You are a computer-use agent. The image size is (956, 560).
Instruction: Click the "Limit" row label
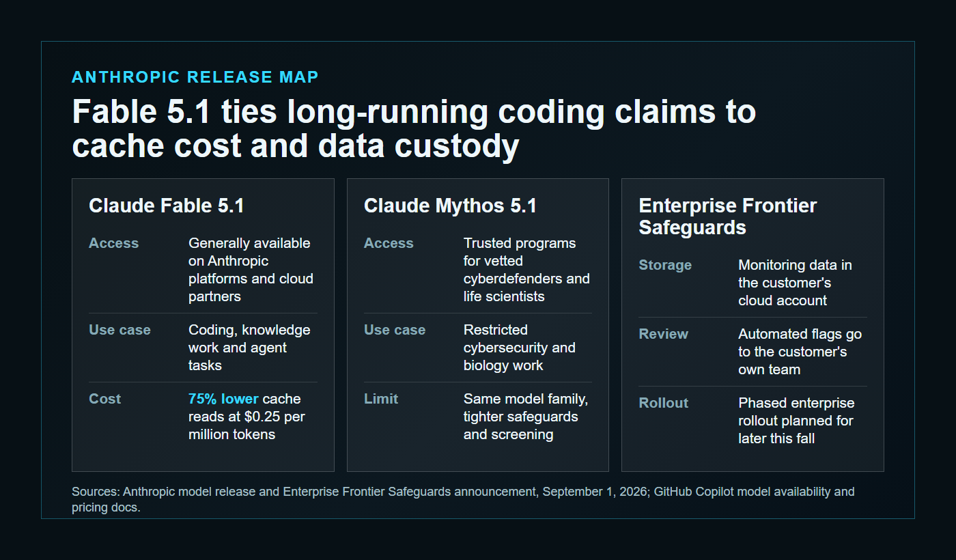click(381, 399)
